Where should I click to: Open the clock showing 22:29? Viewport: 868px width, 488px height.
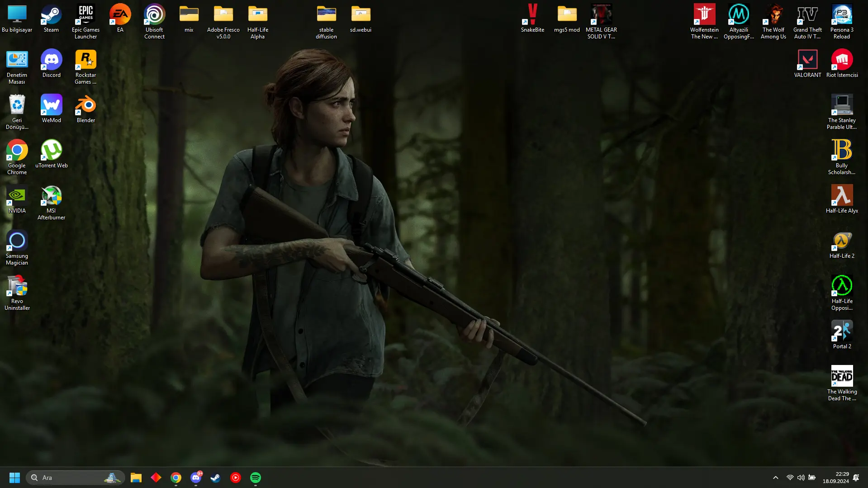[836, 478]
